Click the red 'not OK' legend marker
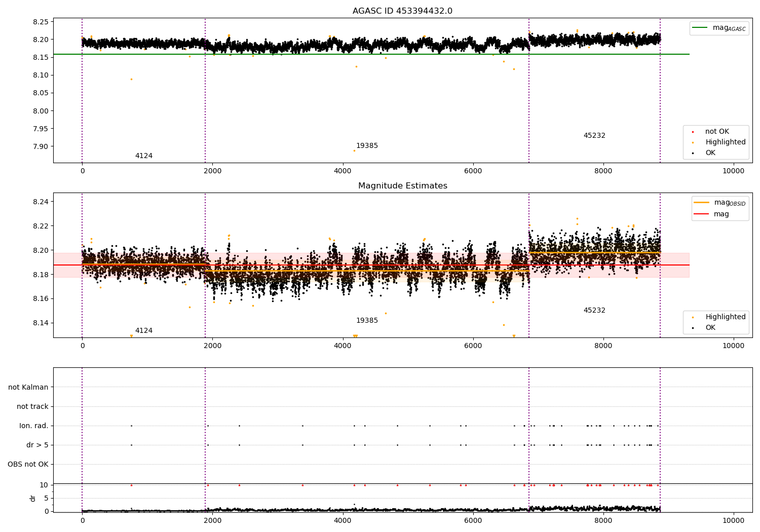The image size is (760, 532). pos(693,132)
